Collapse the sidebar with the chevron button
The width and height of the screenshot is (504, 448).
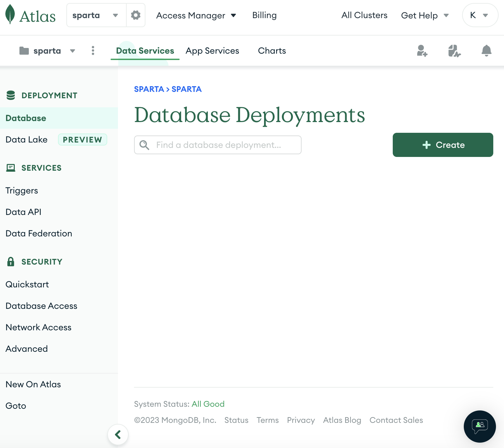pyautogui.click(x=118, y=435)
